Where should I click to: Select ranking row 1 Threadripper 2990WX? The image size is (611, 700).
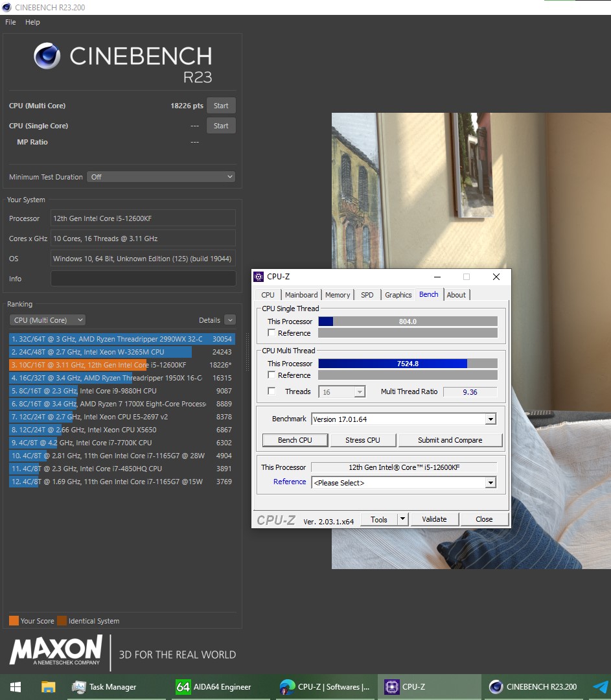(x=122, y=339)
